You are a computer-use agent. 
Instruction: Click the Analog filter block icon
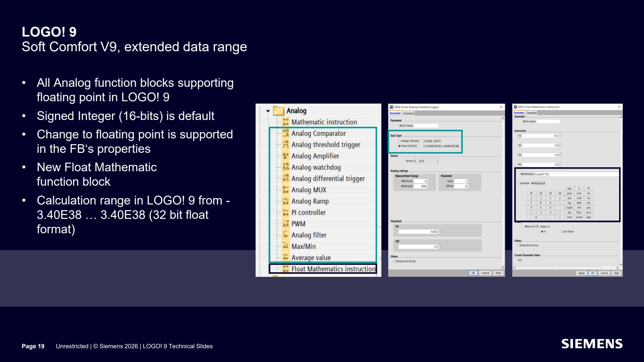coord(285,235)
